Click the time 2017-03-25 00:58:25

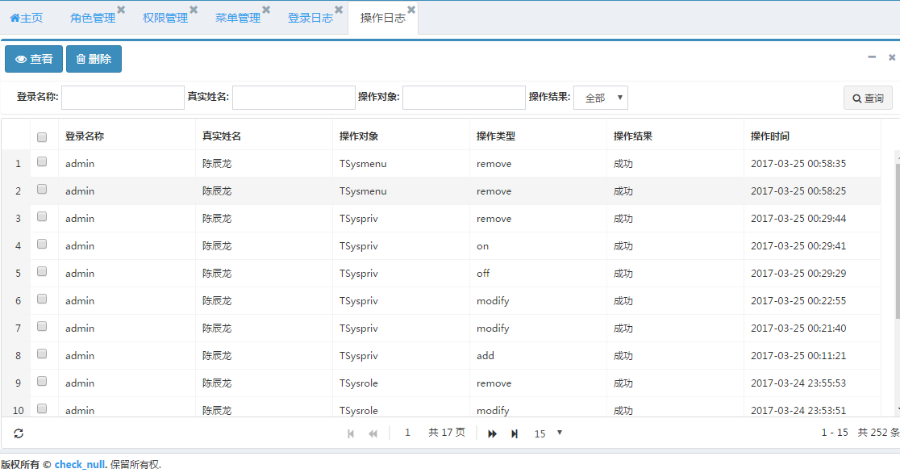click(798, 191)
